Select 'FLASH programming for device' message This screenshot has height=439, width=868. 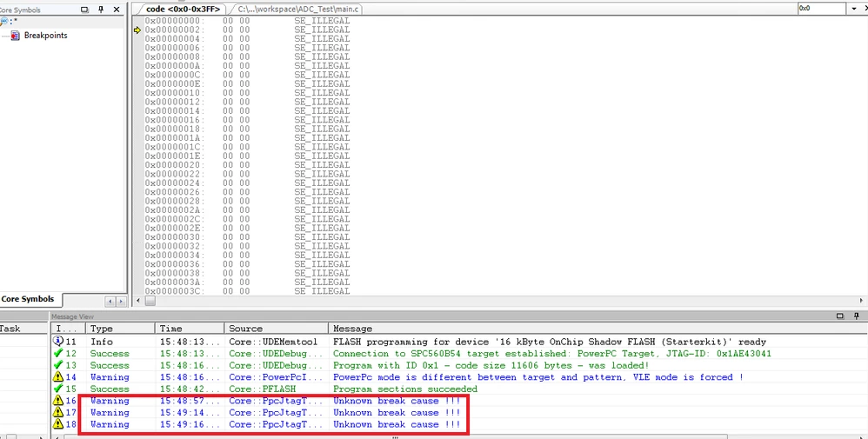click(550, 343)
